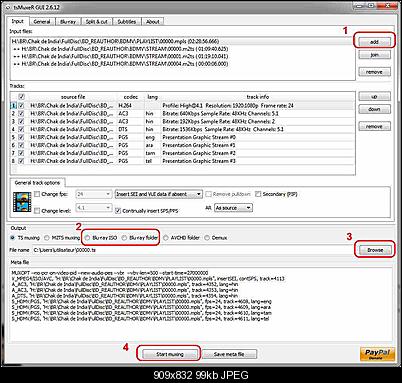Viewport: 402px width, 383px height.
Task: Open the AR As source dropdown
Action: (233, 208)
